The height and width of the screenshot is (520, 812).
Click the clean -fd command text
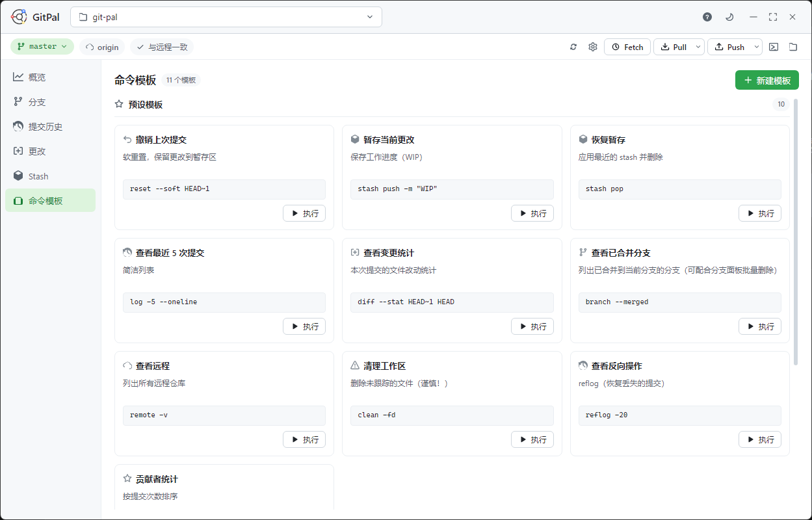click(376, 415)
